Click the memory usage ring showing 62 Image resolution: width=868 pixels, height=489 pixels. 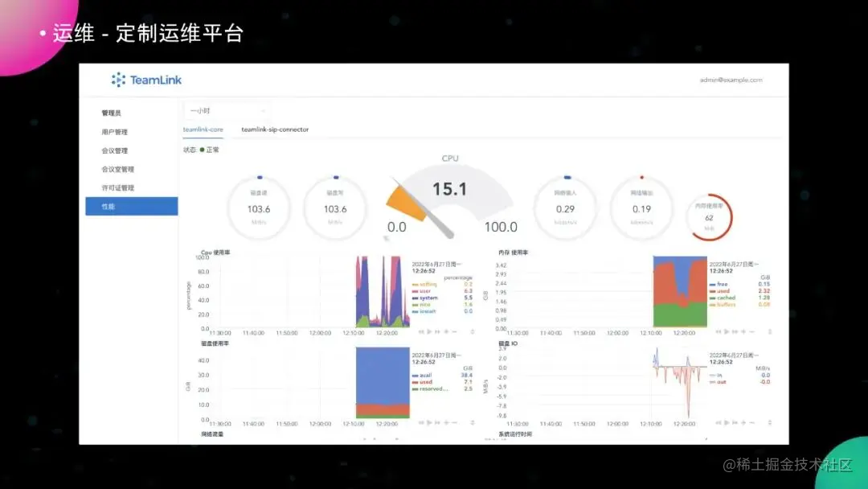(709, 217)
